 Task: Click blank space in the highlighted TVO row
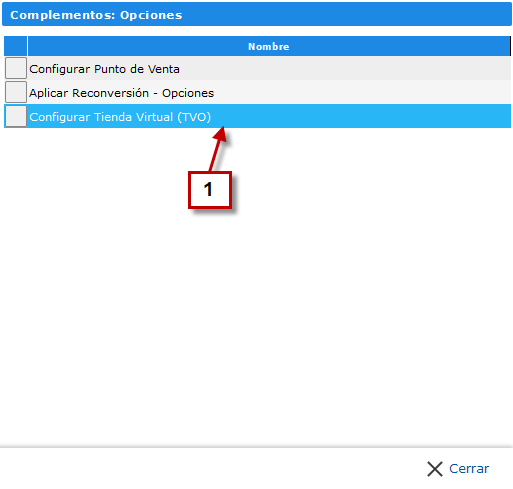[360, 116]
